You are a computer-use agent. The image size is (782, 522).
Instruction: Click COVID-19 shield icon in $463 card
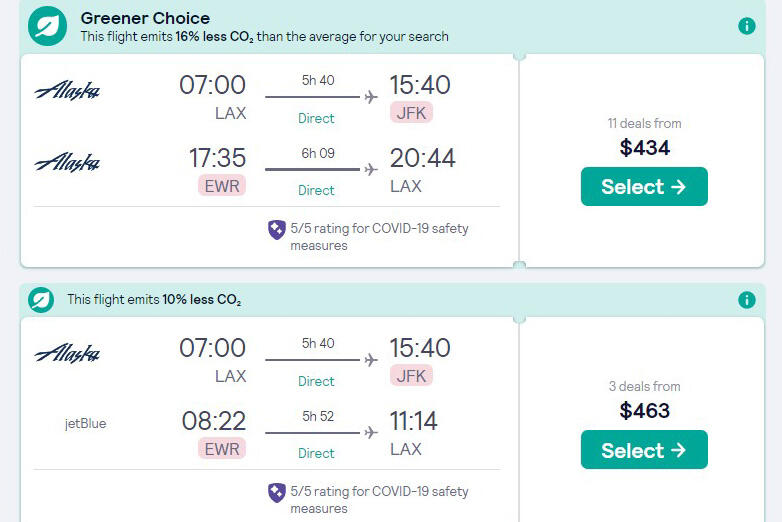(x=277, y=493)
